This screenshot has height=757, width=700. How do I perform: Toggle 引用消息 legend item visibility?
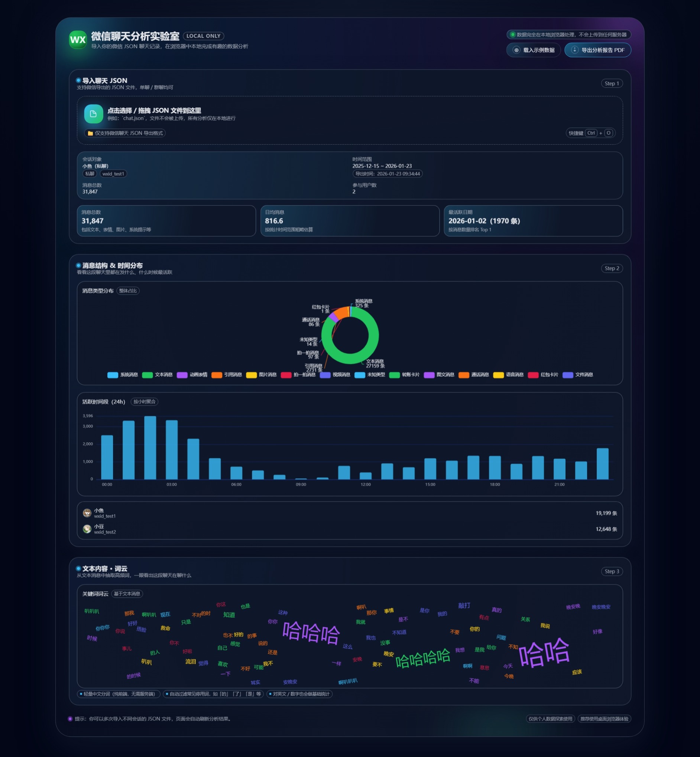[227, 375]
